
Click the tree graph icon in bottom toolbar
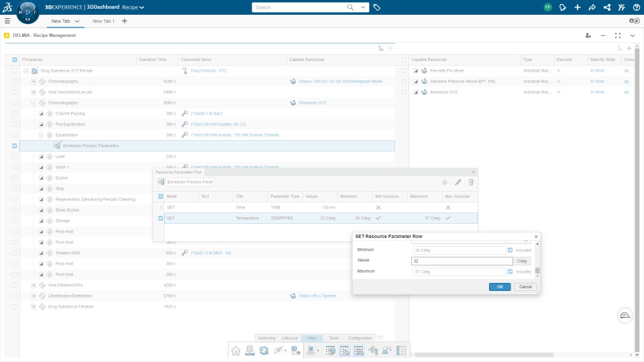373,351
